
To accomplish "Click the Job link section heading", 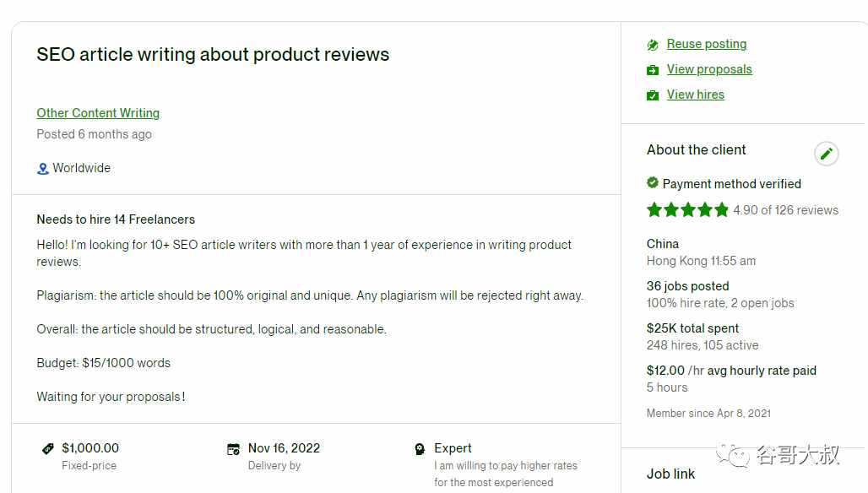I will (x=670, y=474).
